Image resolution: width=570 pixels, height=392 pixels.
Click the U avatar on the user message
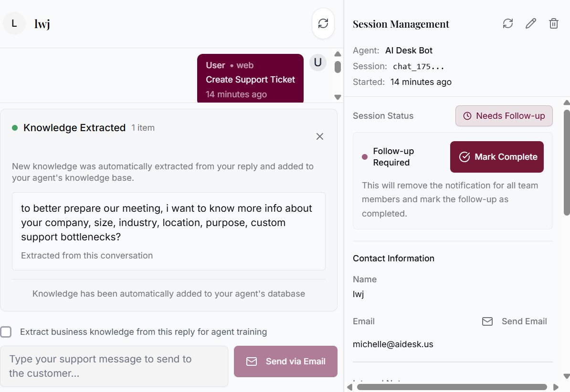coord(317,62)
